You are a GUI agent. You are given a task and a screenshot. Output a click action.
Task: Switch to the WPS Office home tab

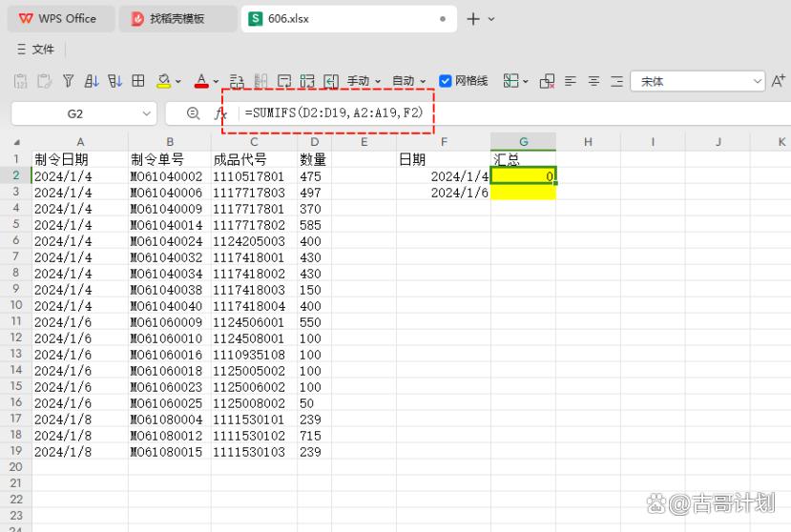(x=59, y=18)
